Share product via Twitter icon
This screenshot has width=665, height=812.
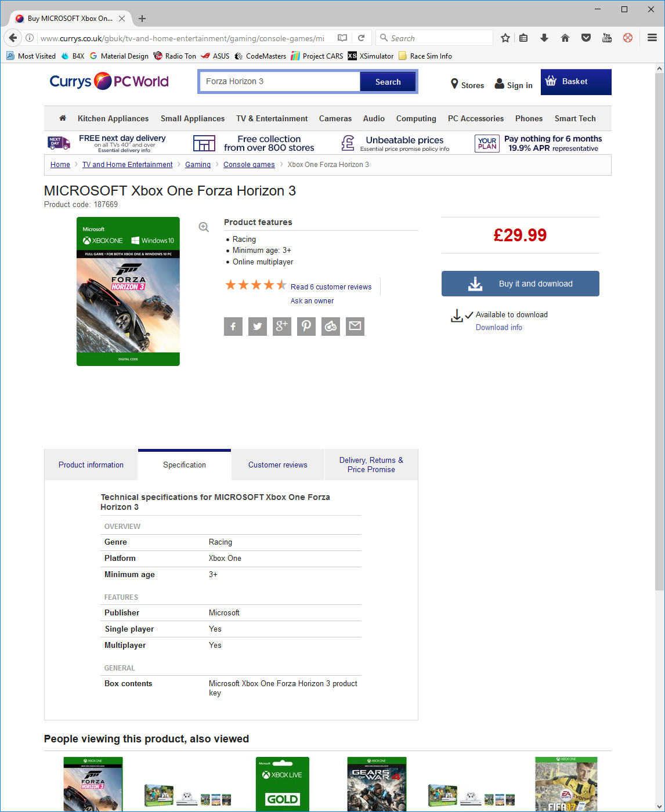(258, 327)
